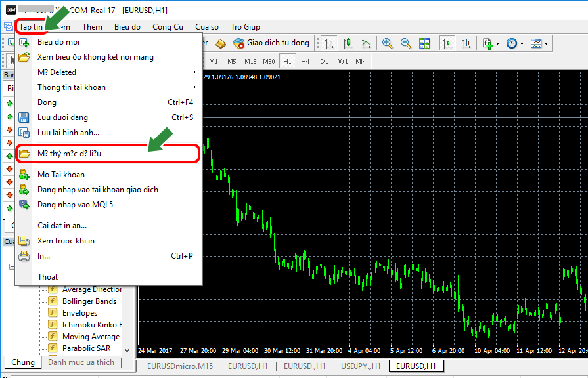Tile windows using the grid icon
The width and height of the screenshot is (588, 378).
[x=424, y=43]
